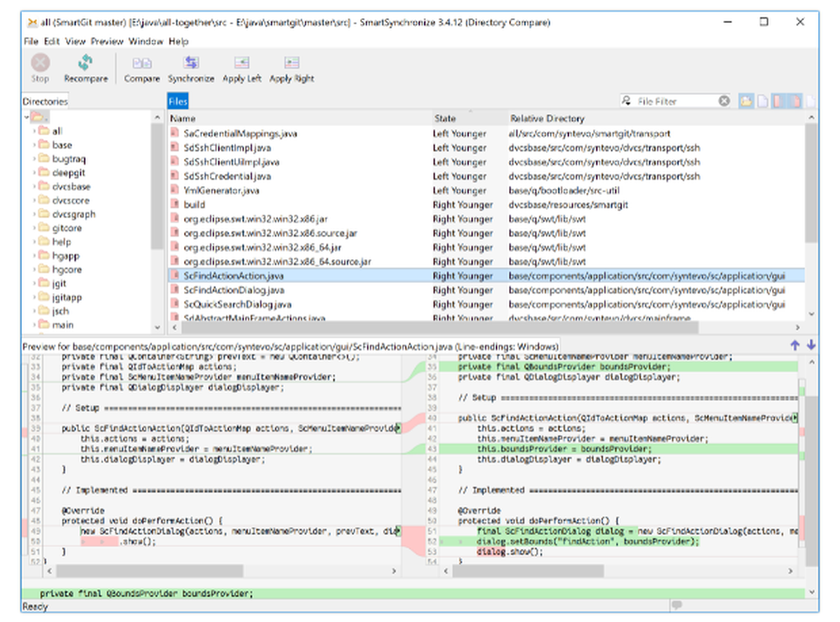The height and width of the screenshot is (622, 840).
Task: Open the View menu
Action: pyautogui.click(x=76, y=41)
